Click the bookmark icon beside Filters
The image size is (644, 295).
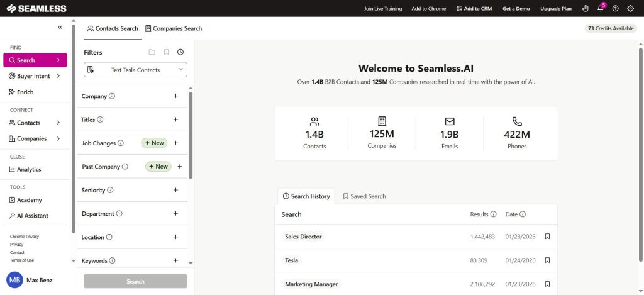pos(166,52)
